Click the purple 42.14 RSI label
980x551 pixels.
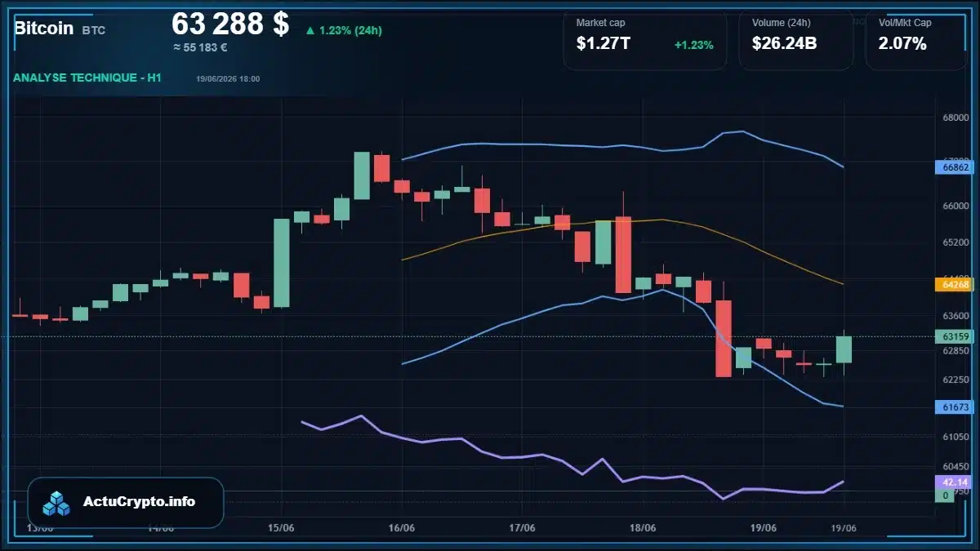tap(955, 482)
